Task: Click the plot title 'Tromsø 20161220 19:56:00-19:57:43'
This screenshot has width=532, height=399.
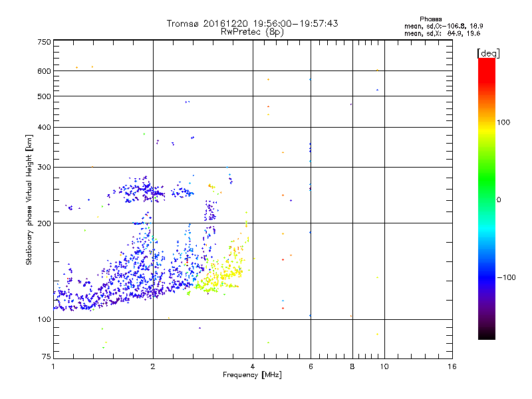Action: coord(252,23)
